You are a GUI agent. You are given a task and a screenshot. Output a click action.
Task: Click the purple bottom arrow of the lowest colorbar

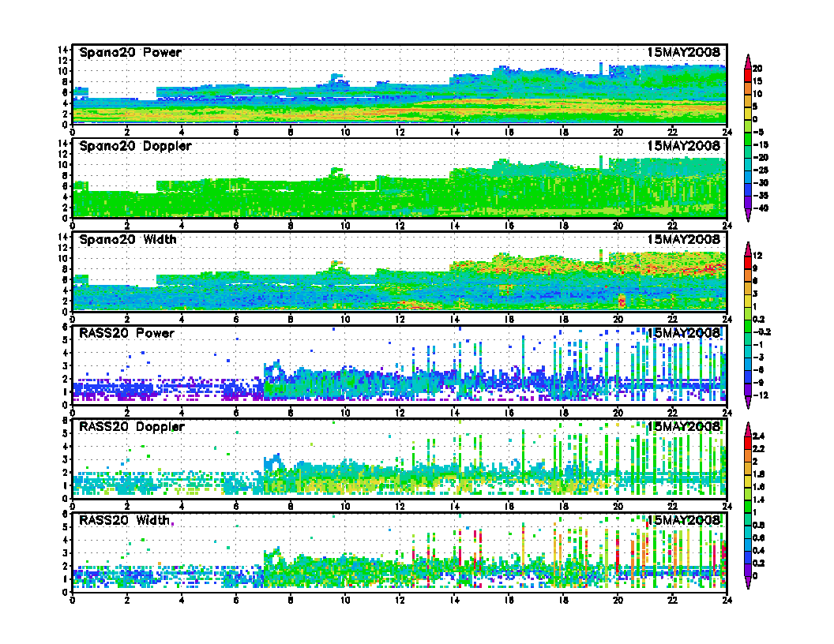747,585
